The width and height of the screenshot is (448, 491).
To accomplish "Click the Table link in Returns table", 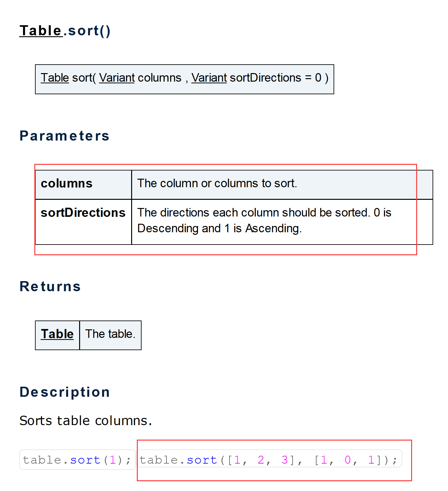I will (x=57, y=334).
